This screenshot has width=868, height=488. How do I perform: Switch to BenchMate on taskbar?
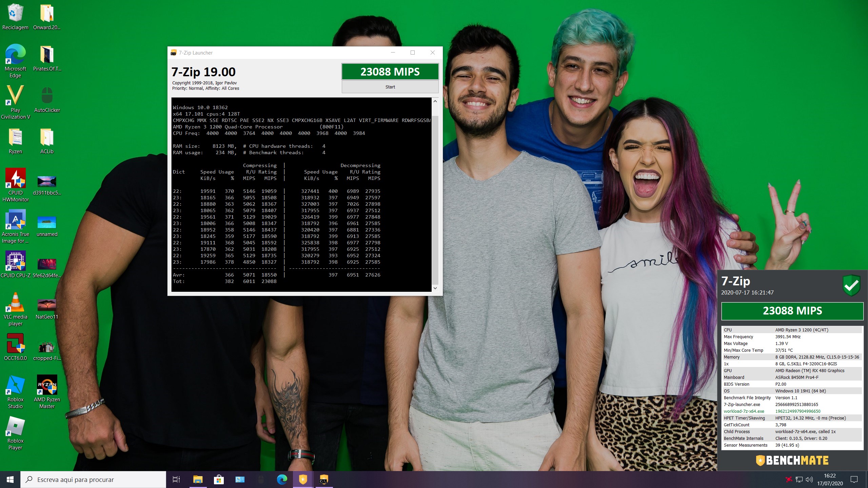pos(303,480)
